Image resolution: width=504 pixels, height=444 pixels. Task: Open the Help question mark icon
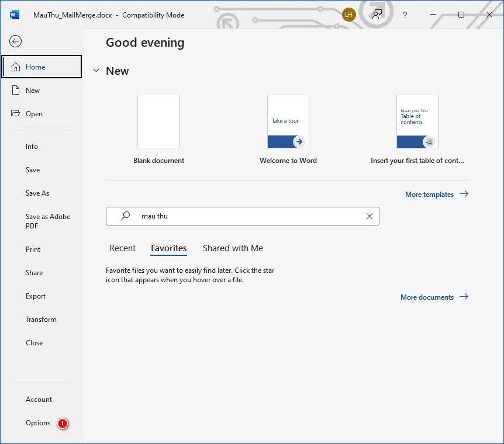click(x=405, y=15)
